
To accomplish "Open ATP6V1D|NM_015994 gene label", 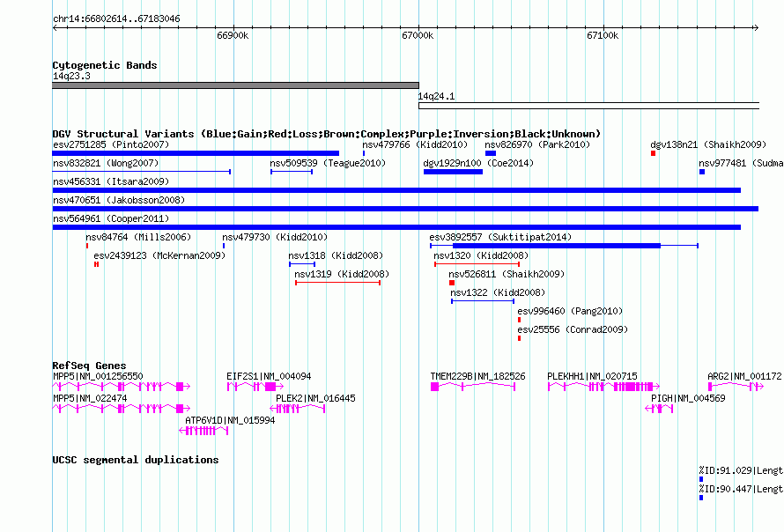I will [230, 420].
